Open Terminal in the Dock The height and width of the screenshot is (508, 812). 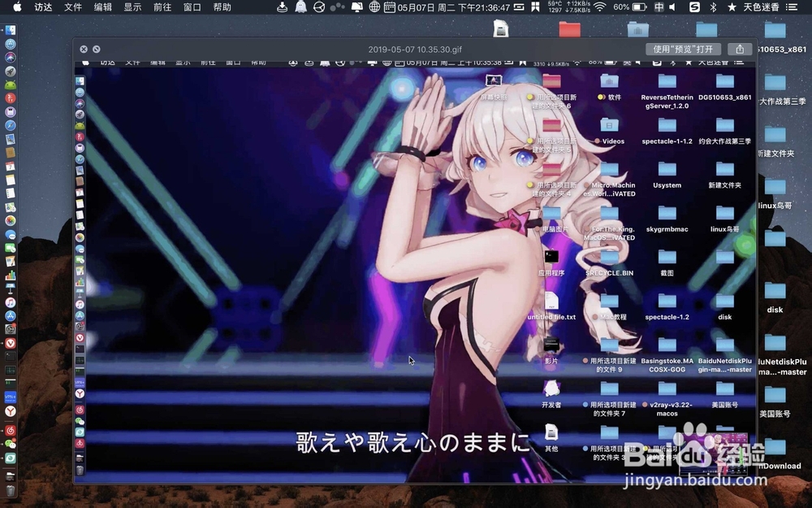point(10,357)
